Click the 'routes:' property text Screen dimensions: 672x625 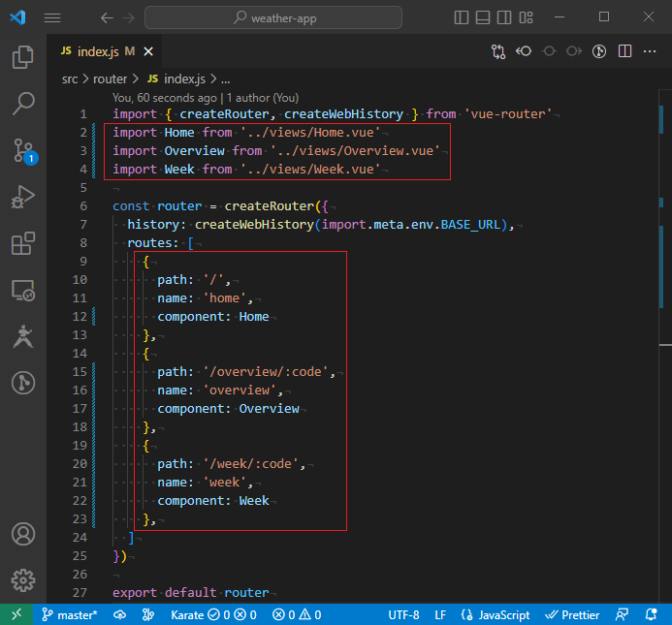pyautogui.click(x=152, y=243)
